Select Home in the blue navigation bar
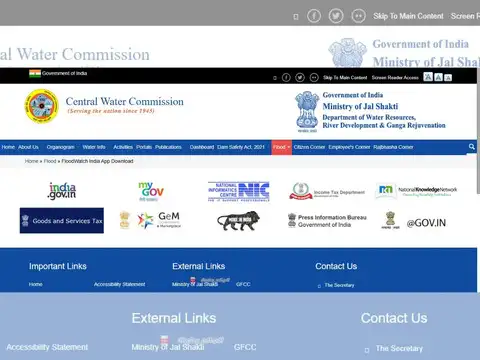 (x=8, y=147)
